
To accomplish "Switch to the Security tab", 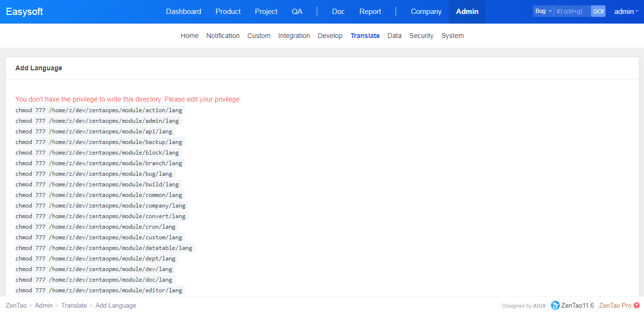I will click(x=421, y=36).
